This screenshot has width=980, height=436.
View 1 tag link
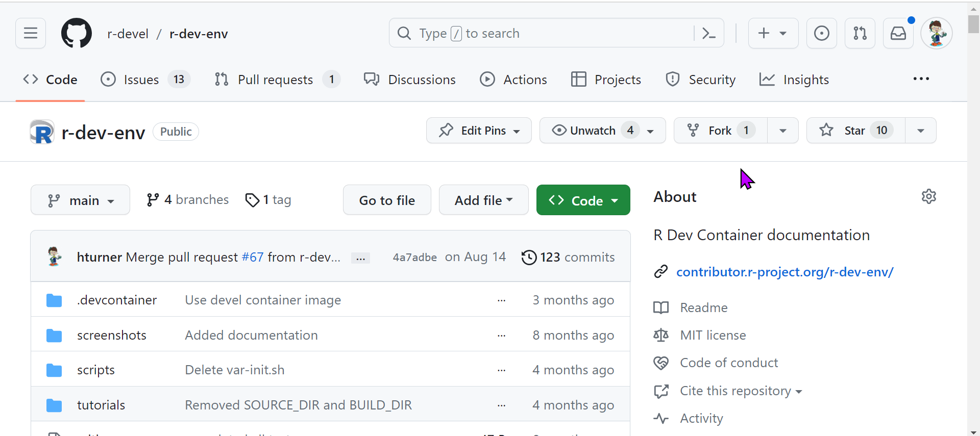point(268,199)
